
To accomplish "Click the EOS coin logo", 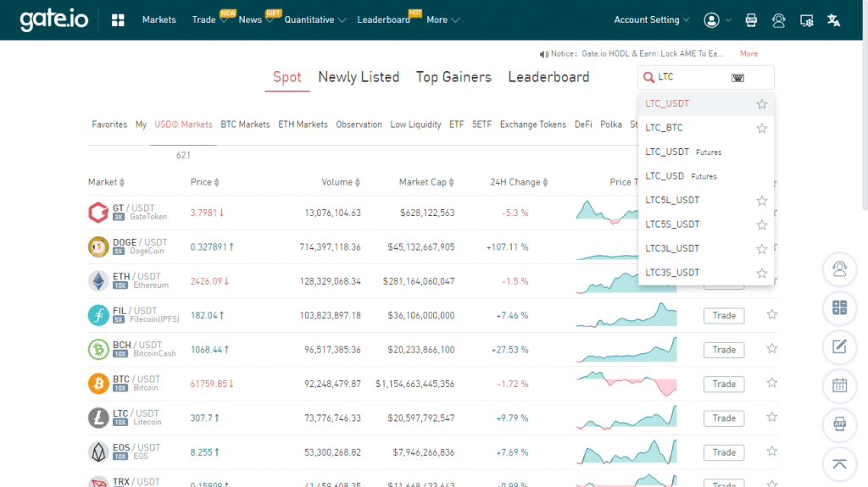I will (x=98, y=452).
